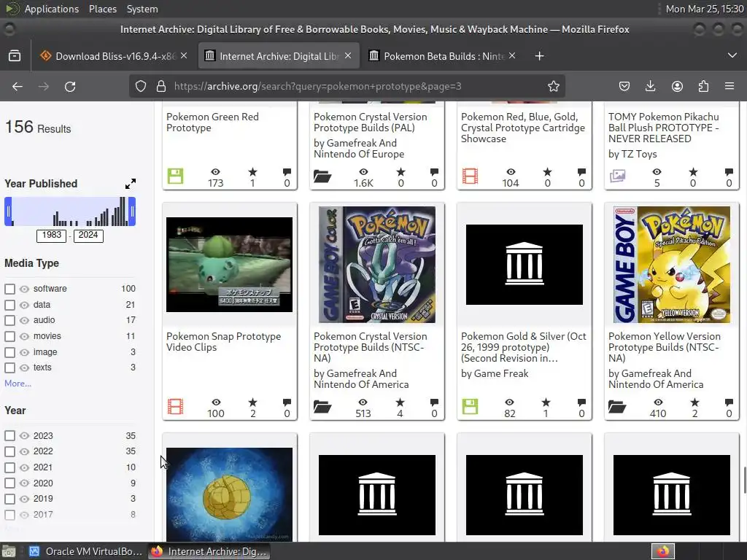
Task: Check the 2021 year box
Action: tap(9, 467)
